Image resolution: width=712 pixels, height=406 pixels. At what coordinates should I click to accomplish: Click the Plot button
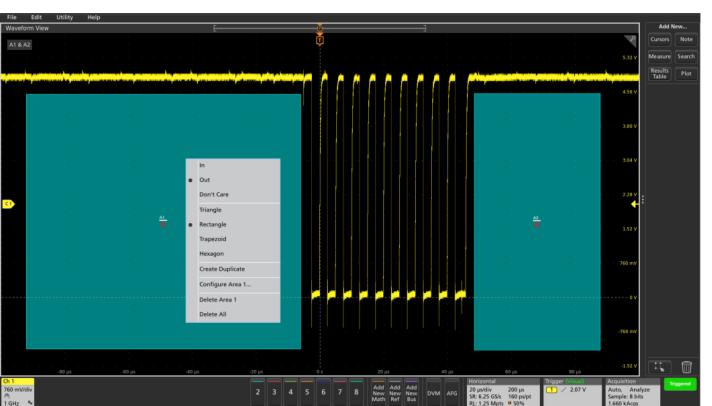[686, 74]
